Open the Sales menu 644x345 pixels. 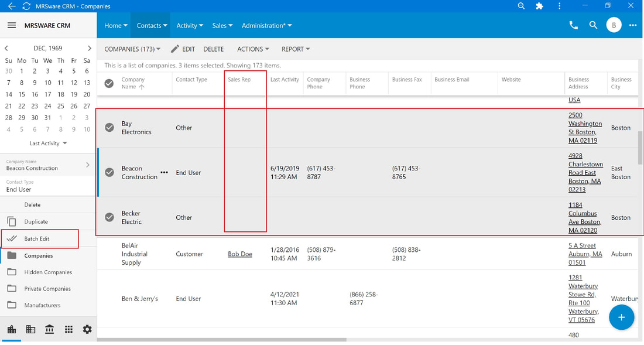pyautogui.click(x=222, y=25)
